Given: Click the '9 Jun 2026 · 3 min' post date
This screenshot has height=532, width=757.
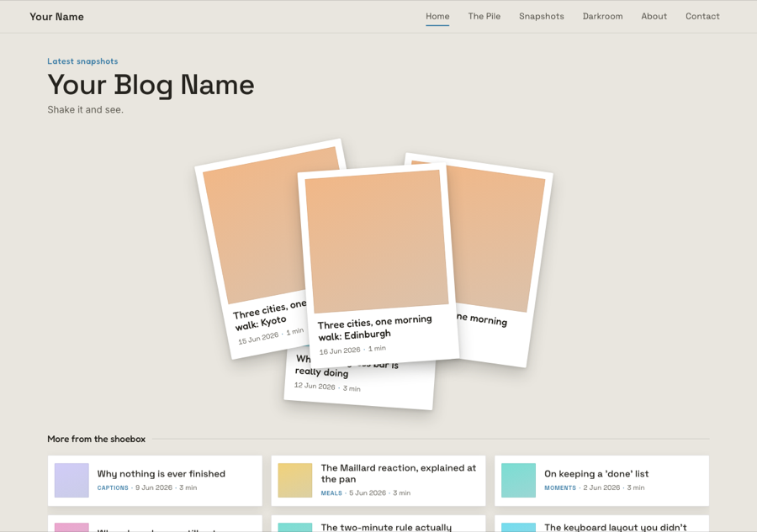Looking at the screenshot, I should tap(166, 487).
